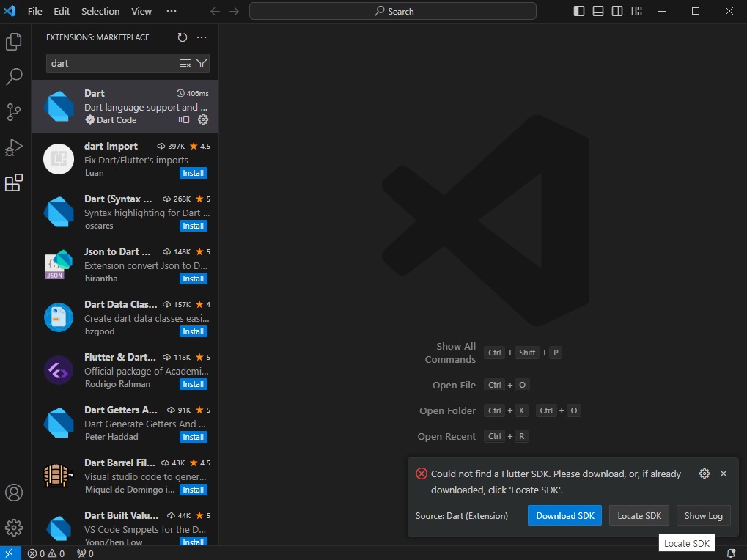Open the Selection menu
747x560 pixels.
tap(100, 12)
